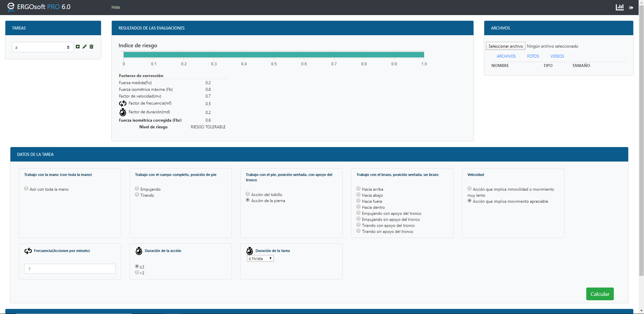Click the ERGOsoft PRO logo icon

[11, 7]
